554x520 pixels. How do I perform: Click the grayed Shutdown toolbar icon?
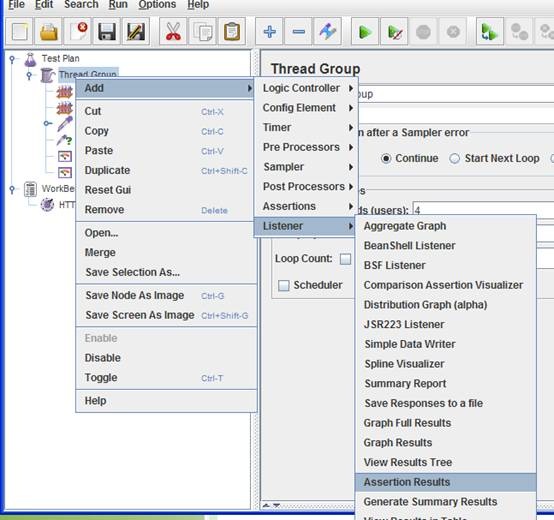pyautogui.click(x=453, y=32)
